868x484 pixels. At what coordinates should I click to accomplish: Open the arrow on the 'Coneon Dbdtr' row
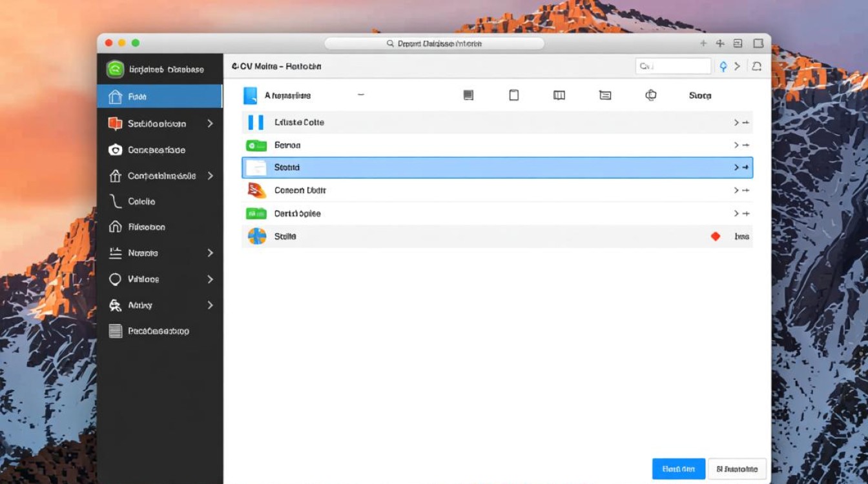[741, 190]
